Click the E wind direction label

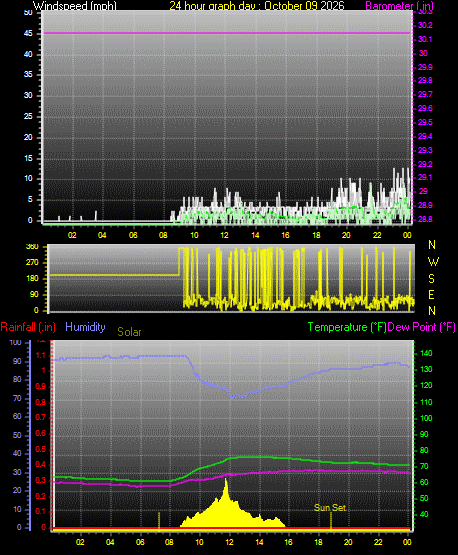(x=431, y=294)
